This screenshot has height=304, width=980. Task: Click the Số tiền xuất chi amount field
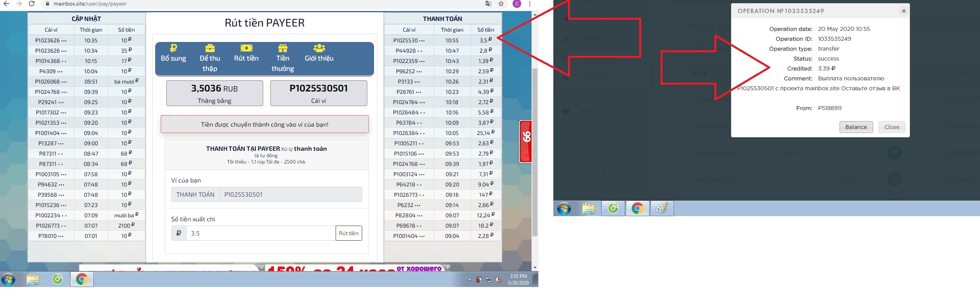point(261,233)
